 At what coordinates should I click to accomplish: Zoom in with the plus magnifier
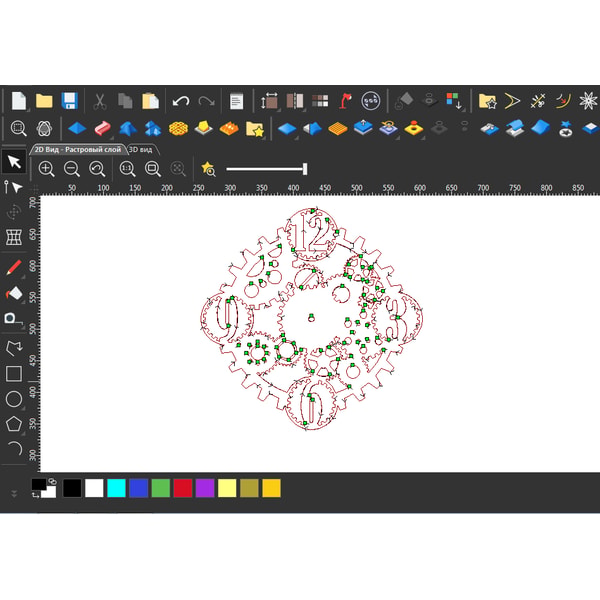click(x=46, y=169)
